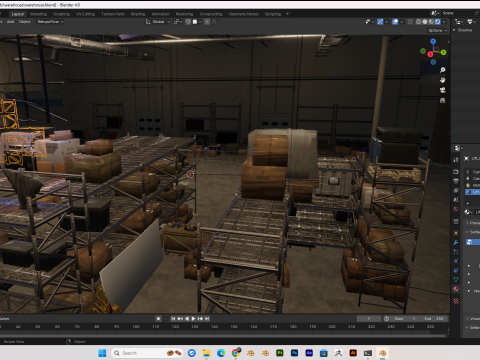Open the viewport Options dropdown

(x=438, y=30)
